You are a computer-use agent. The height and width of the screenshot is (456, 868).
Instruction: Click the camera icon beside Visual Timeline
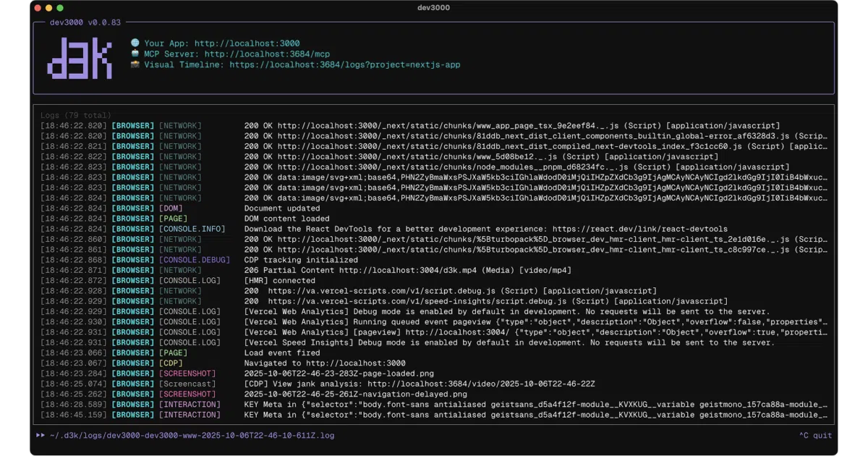tap(135, 64)
